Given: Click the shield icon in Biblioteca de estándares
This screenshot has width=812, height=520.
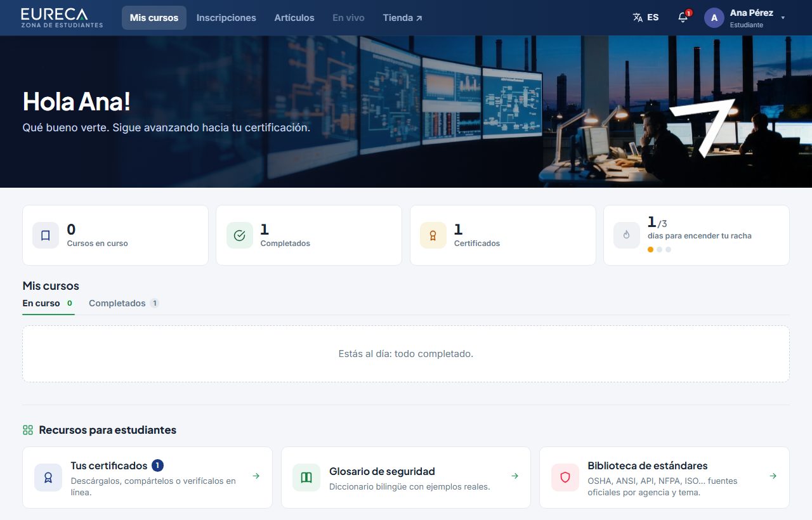Looking at the screenshot, I should pyautogui.click(x=565, y=478).
